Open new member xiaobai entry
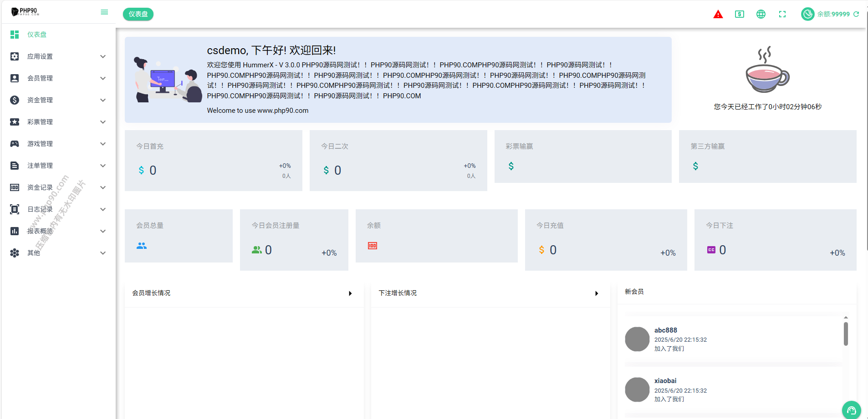Screen dimensions: 868x419 [665, 381]
